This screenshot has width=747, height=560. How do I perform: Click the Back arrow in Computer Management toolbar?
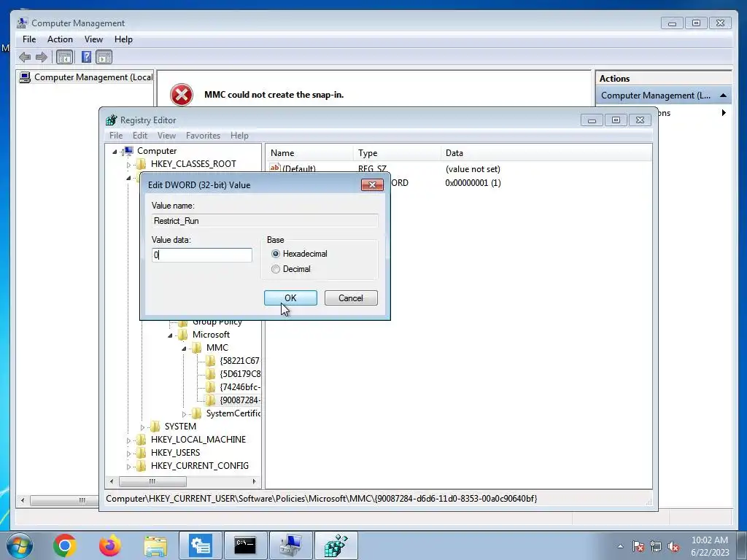25,58
